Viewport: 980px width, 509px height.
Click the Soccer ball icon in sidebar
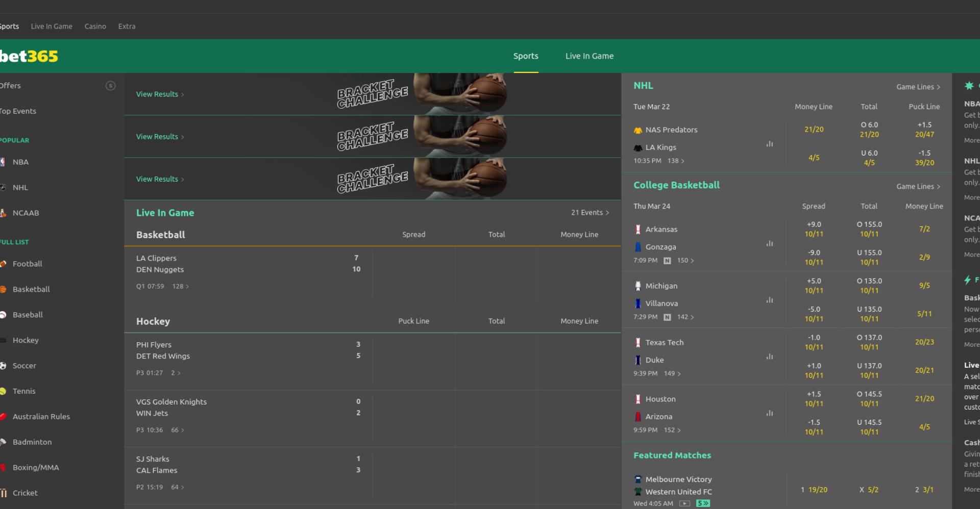[x=3, y=366]
